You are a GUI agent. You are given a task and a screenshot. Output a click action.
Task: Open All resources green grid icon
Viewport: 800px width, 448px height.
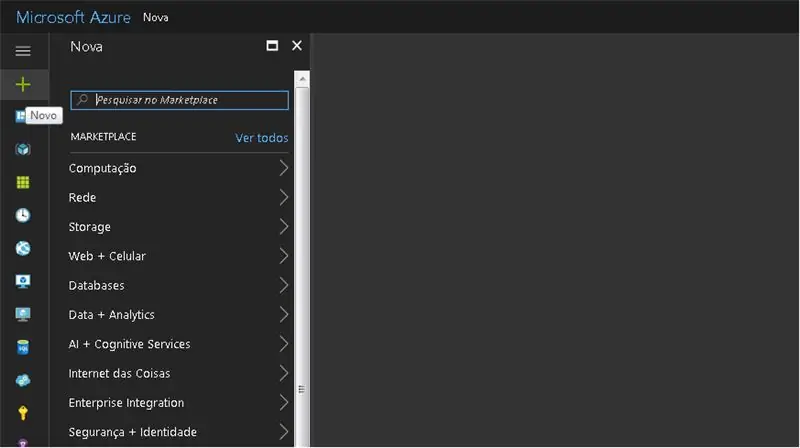point(23,182)
